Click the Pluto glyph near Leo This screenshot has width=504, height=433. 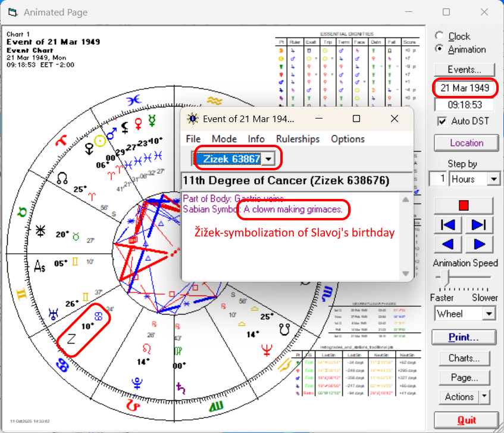(137, 383)
